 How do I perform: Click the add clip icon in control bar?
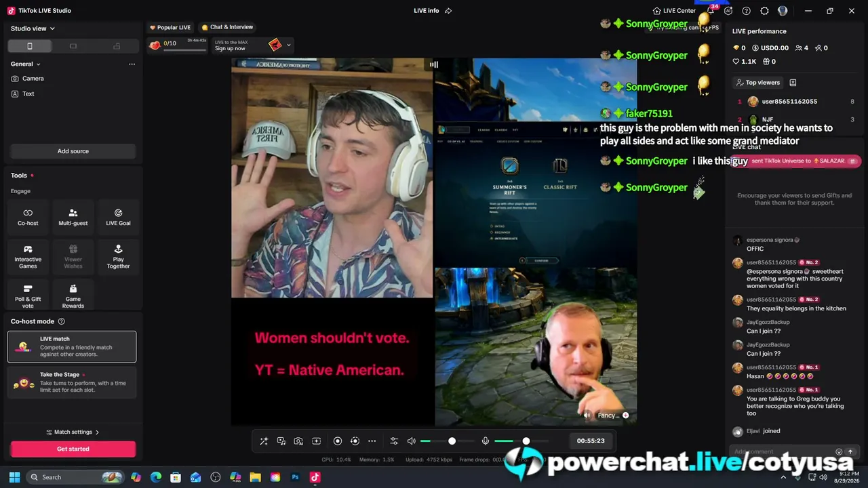tap(316, 441)
